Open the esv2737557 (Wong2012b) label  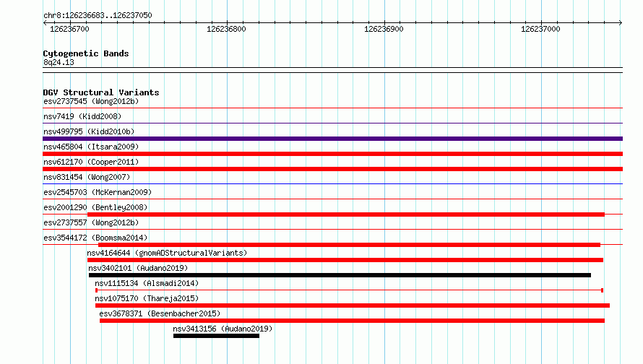(x=91, y=222)
